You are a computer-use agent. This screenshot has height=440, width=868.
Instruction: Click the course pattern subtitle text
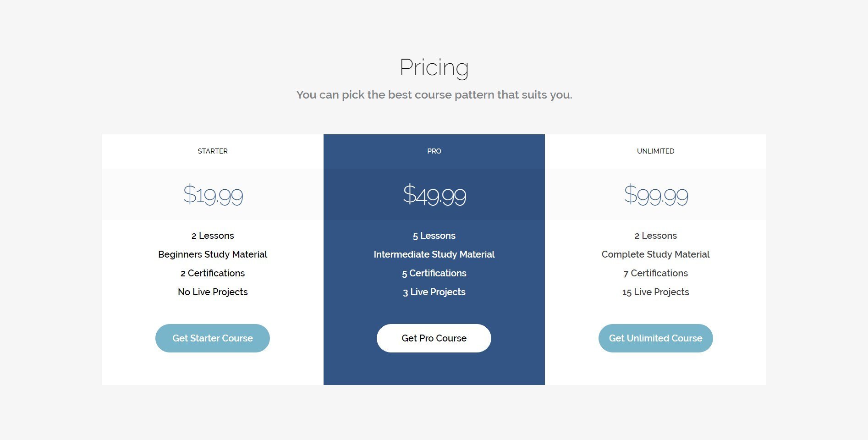tap(434, 95)
